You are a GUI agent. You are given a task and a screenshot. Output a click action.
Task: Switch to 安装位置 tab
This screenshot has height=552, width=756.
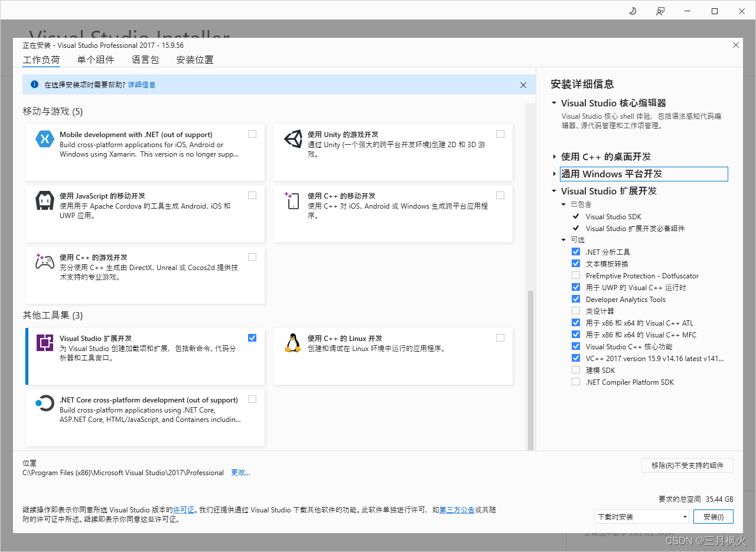click(x=195, y=60)
